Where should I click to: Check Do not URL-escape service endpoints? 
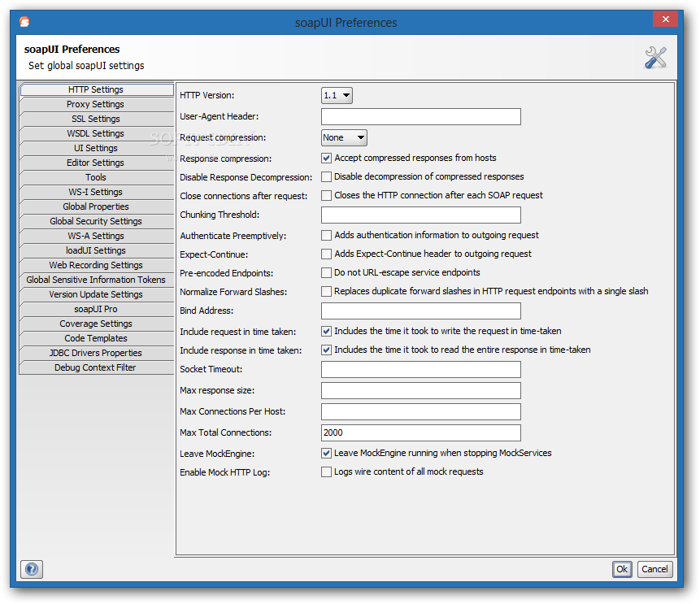pyautogui.click(x=326, y=273)
